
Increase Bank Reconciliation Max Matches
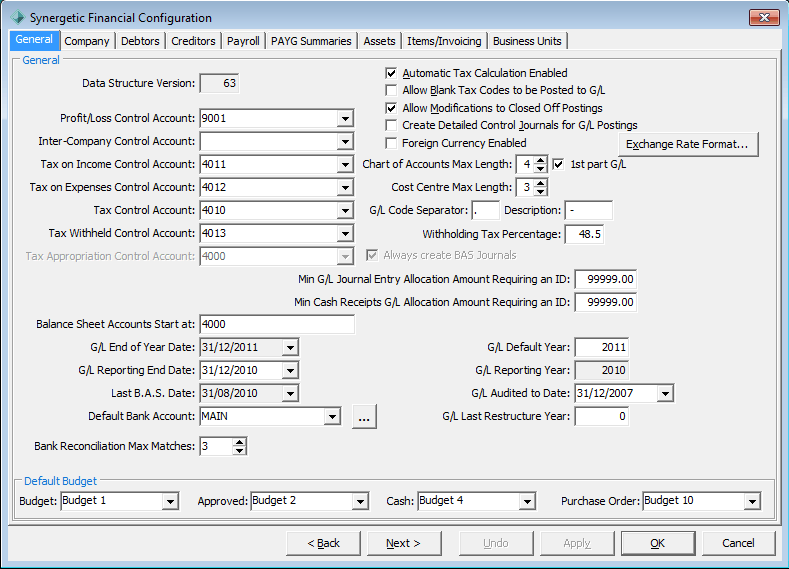[x=240, y=442]
